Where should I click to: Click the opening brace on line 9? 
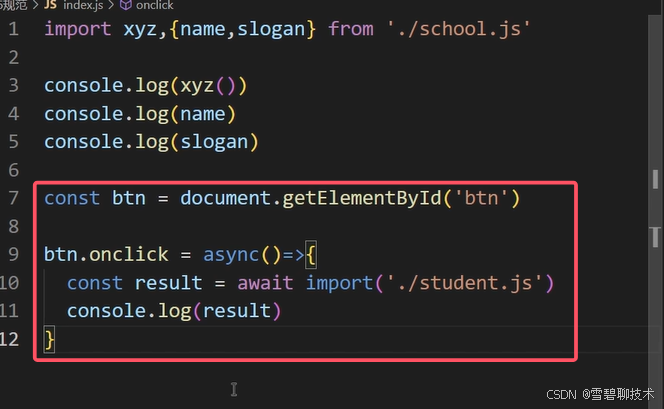(x=310, y=254)
